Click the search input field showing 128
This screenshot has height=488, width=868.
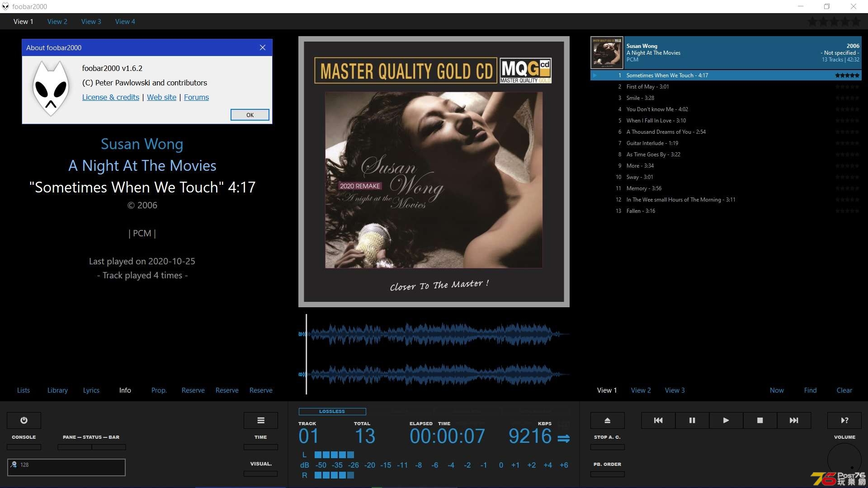point(66,467)
